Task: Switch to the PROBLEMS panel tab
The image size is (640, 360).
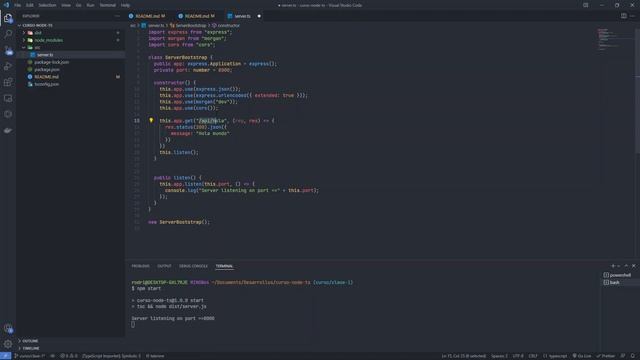Action: [140, 266]
